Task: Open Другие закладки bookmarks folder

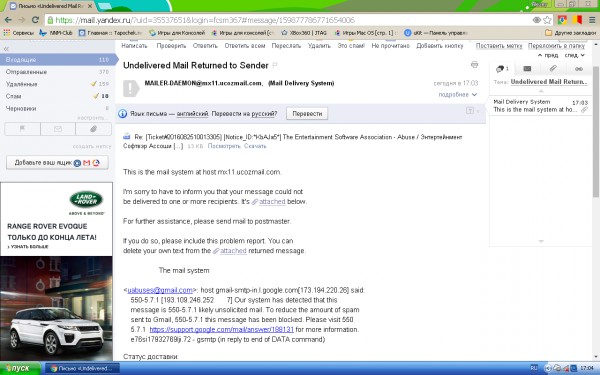Action: 571,33
